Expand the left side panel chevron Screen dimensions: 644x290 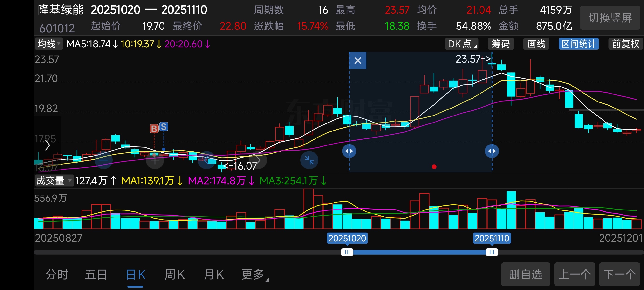click(x=47, y=145)
